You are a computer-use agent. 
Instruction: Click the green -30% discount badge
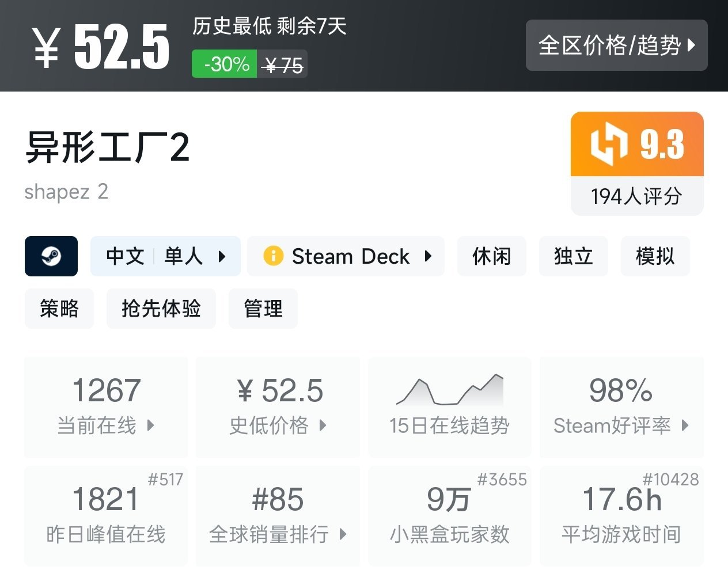(x=225, y=64)
